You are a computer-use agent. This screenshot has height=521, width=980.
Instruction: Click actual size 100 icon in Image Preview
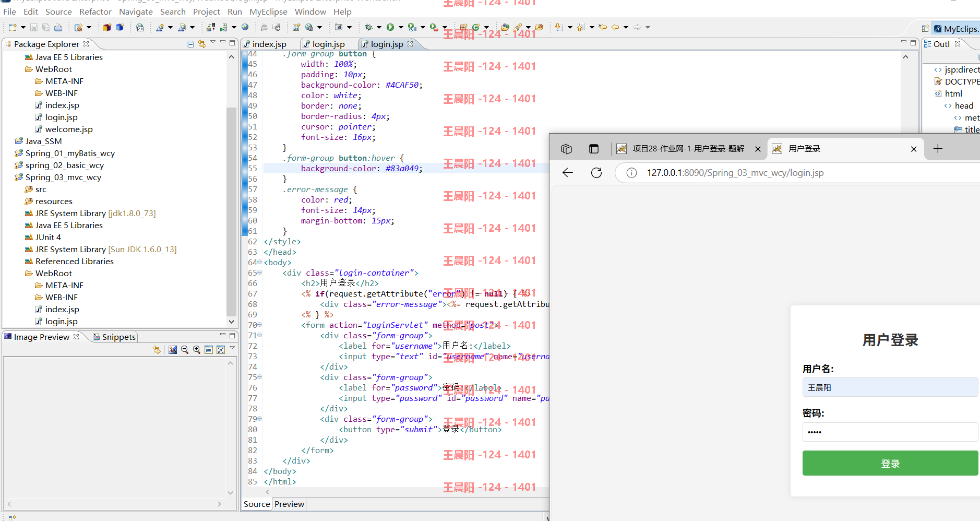tap(209, 350)
